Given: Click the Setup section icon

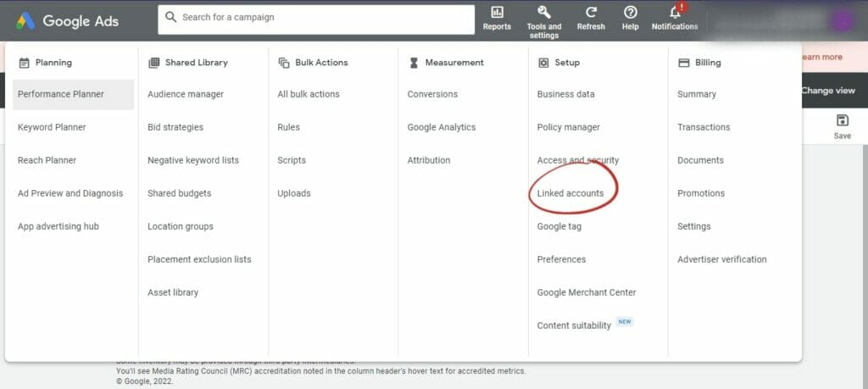Looking at the screenshot, I should point(543,63).
